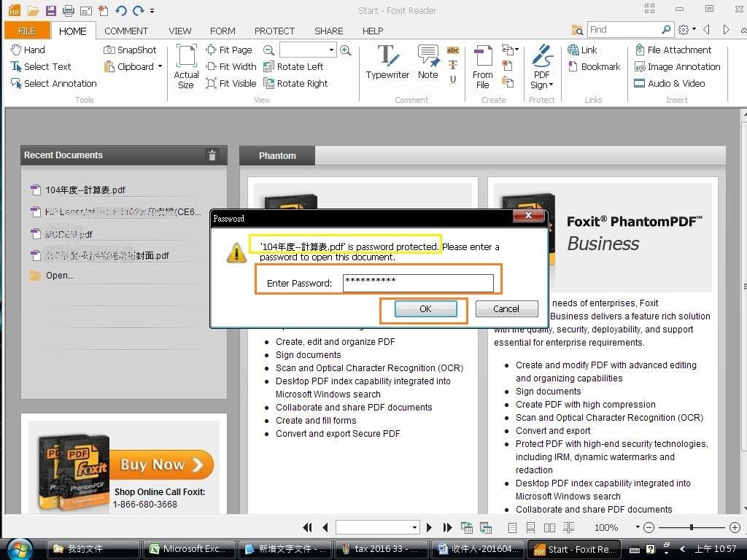This screenshot has width=747, height=560.
Task: Select the abc Highlight tool
Action: 452,50
